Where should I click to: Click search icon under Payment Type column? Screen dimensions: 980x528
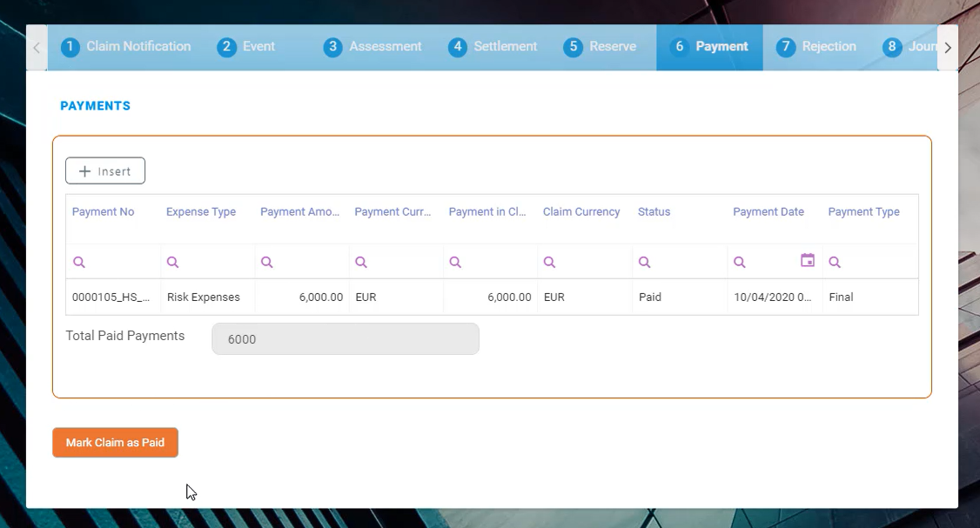(835, 262)
